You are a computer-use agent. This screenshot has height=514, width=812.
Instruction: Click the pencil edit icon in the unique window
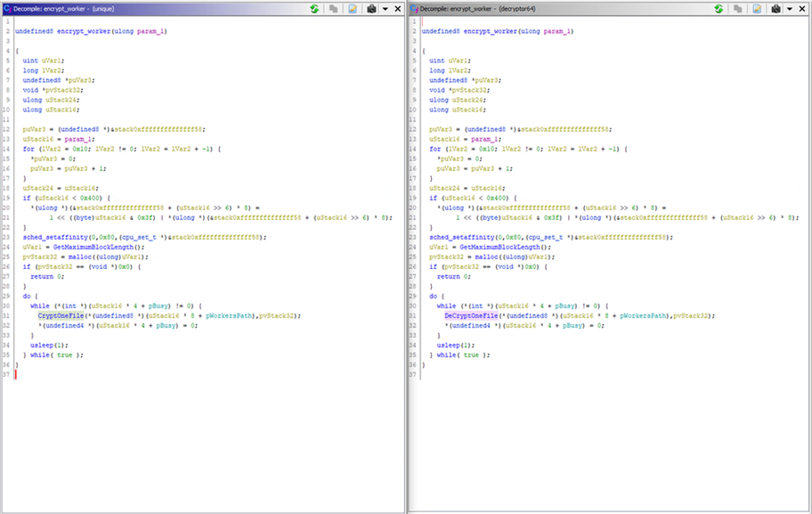point(353,9)
